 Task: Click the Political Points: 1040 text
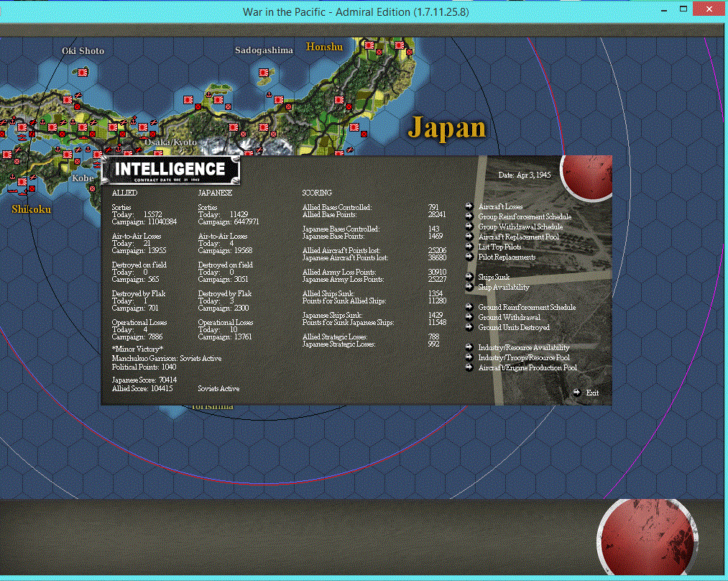[144, 367]
